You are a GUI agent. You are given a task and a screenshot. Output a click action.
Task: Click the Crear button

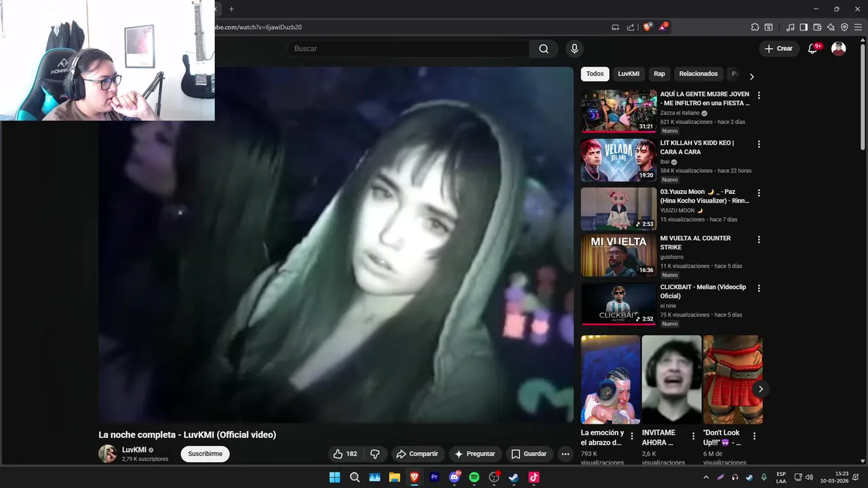[x=778, y=49]
